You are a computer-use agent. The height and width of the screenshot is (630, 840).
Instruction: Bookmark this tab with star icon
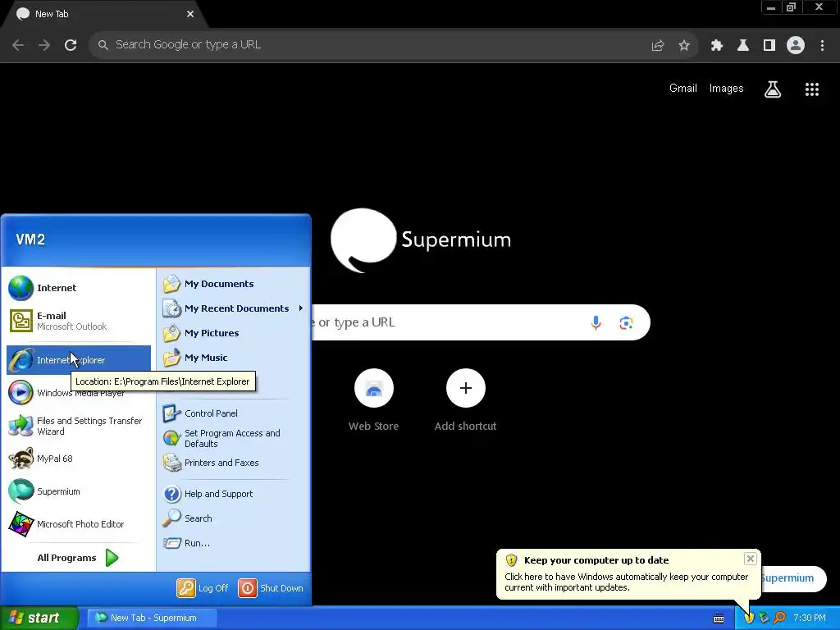click(684, 46)
